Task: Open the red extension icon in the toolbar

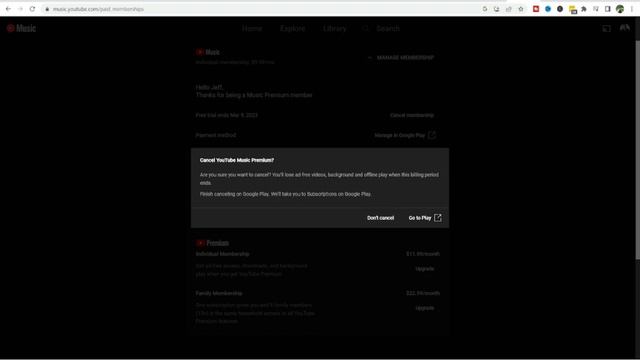Action: click(536, 9)
